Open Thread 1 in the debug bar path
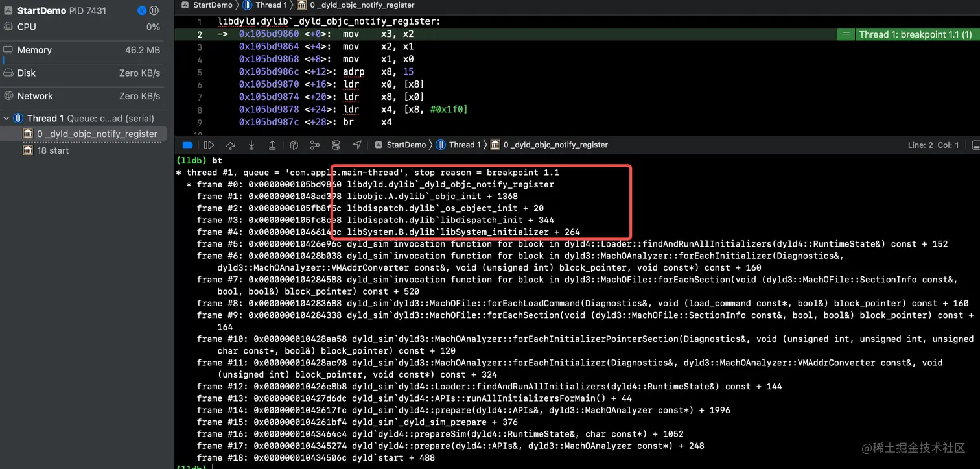980x469 pixels. pos(459,145)
